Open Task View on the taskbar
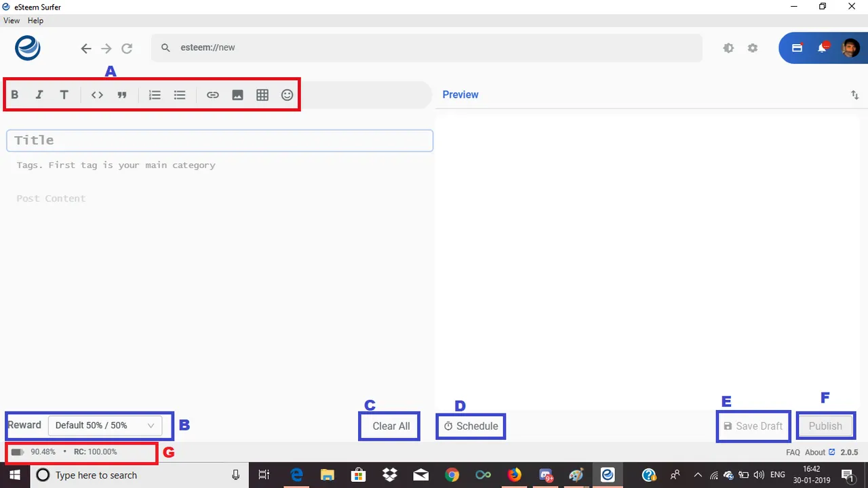 pos(264,475)
